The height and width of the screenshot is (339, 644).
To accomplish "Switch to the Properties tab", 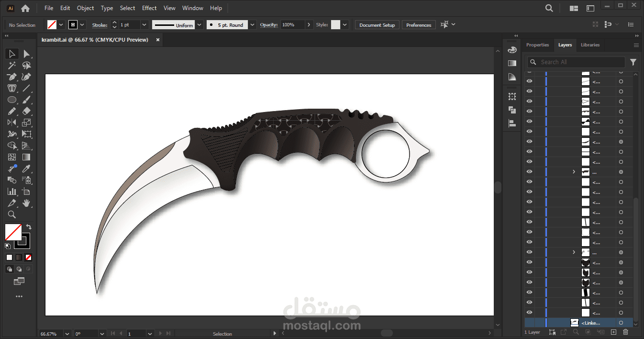I will (538, 45).
